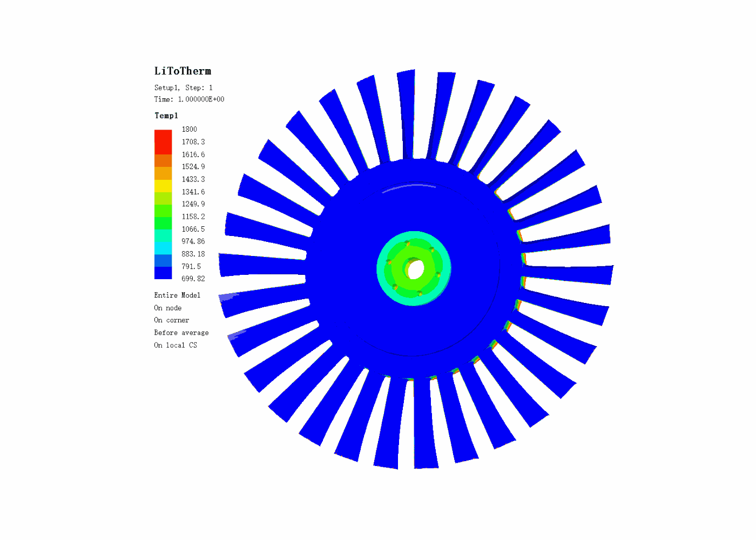This screenshot has height=540, width=756.
Task: Click the red 1800 legend color band
Action: (x=163, y=141)
